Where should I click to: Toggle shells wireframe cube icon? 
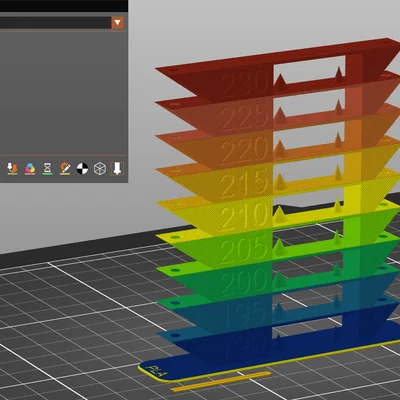(100, 169)
